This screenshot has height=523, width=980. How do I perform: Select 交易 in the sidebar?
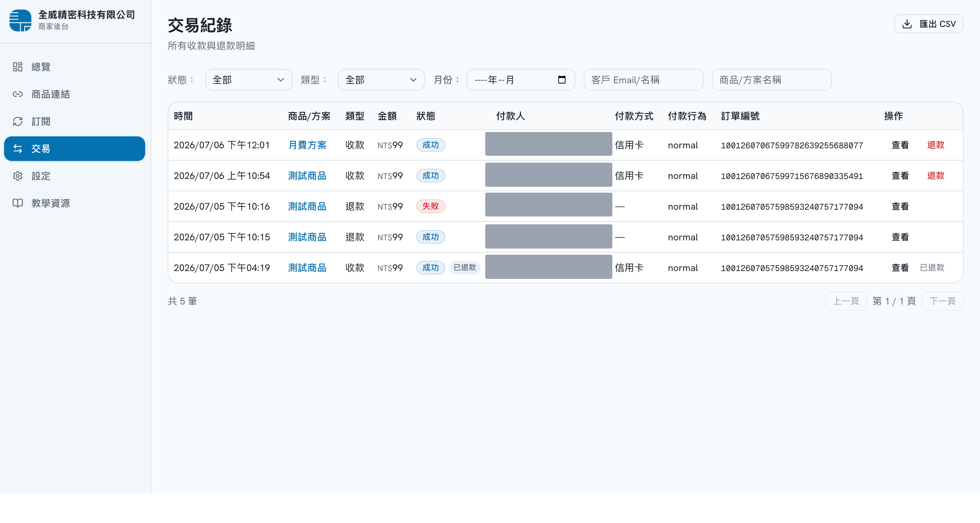(75, 148)
